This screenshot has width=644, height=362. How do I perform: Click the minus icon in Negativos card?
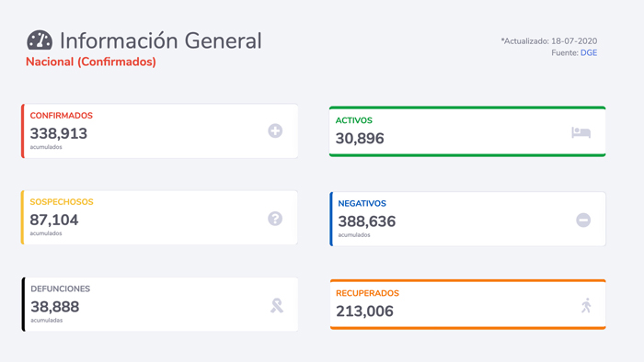click(x=583, y=221)
